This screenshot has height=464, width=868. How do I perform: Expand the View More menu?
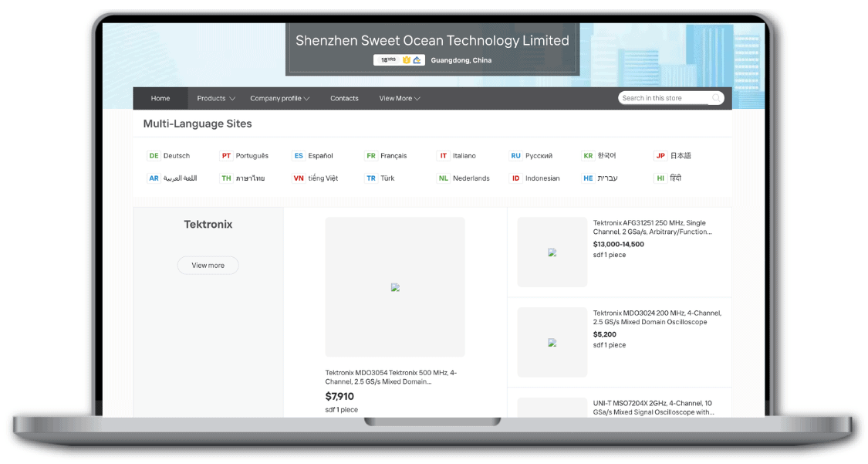pyautogui.click(x=400, y=99)
